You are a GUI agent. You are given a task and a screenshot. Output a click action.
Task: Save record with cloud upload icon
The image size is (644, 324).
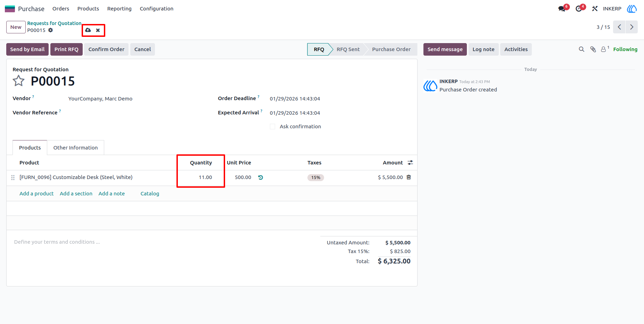(88, 30)
